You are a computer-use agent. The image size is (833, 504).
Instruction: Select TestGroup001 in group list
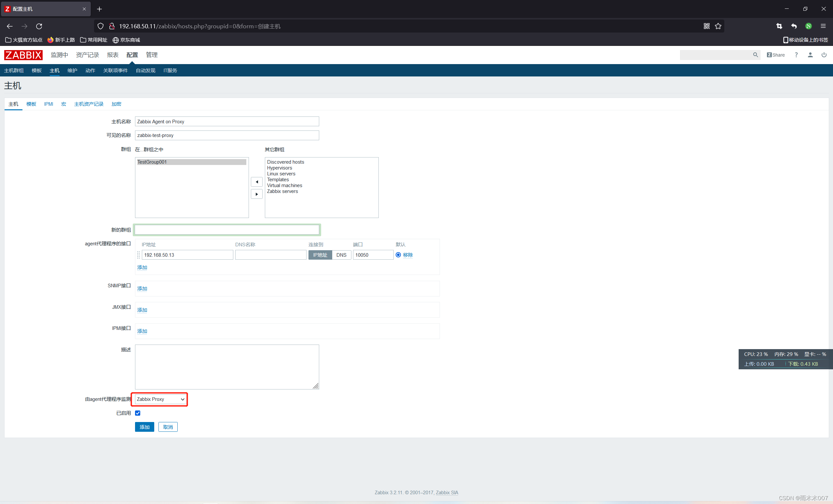click(191, 162)
